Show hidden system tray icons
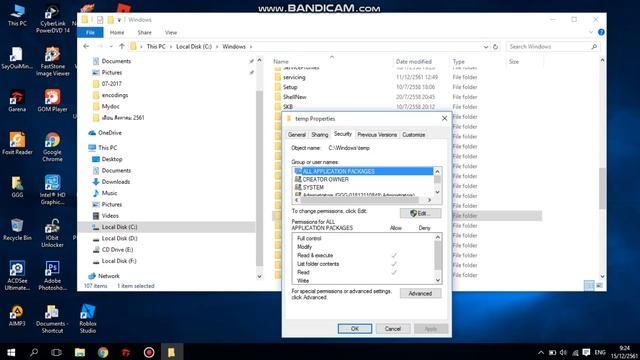The width and height of the screenshot is (640, 360). (x=541, y=352)
